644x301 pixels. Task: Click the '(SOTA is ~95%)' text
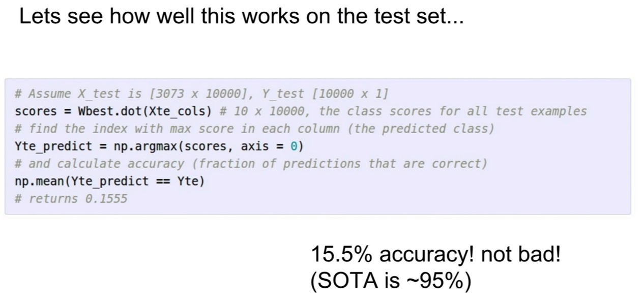(x=391, y=282)
